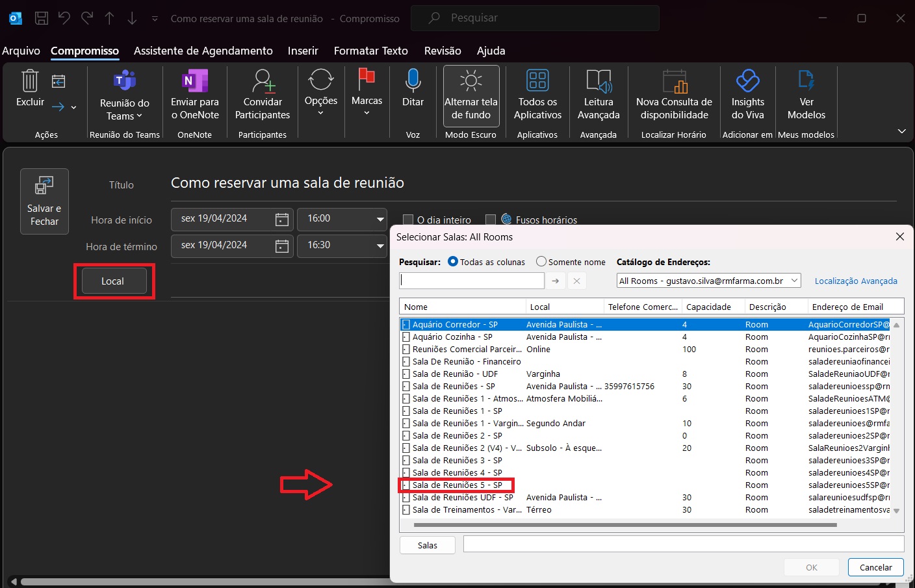Image resolution: width=915 pixels, height=588 pixels.
Task: Click Convidar Participantes icon
Action: pos(263,81)
